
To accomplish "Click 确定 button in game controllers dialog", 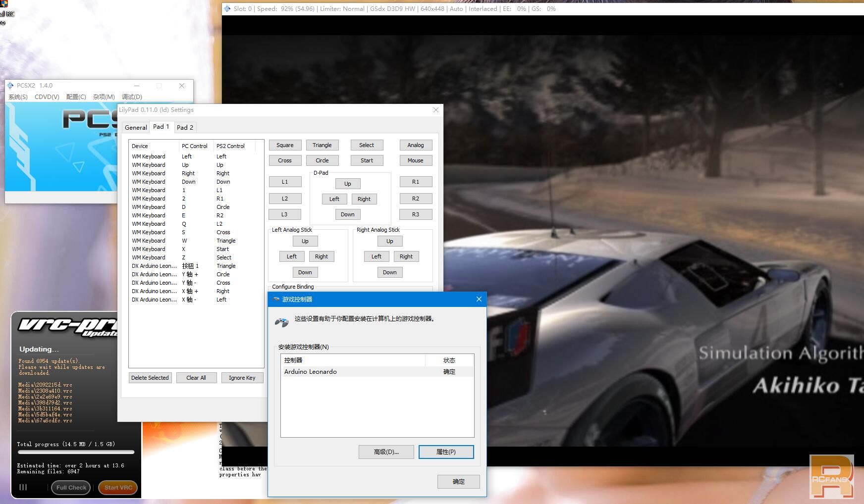I will (459, 482).
